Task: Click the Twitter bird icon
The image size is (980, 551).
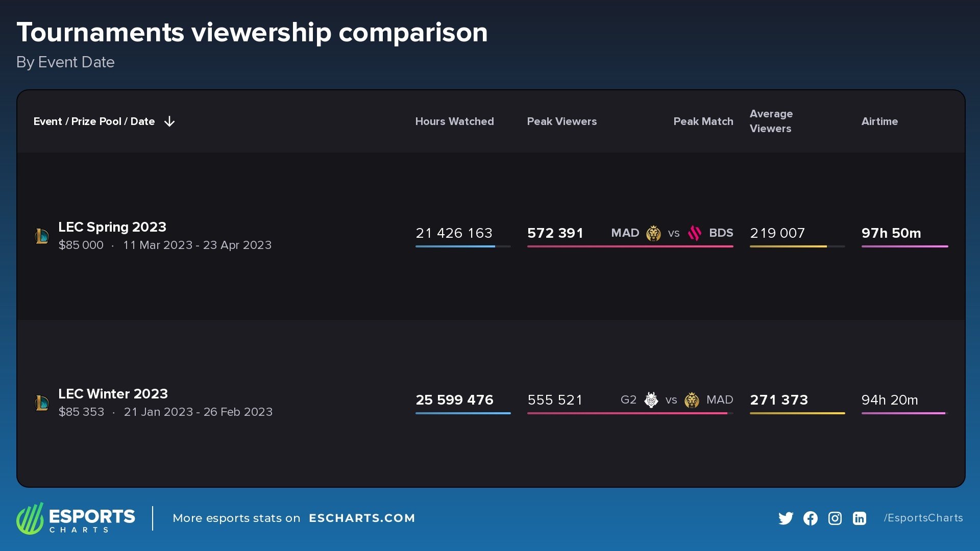Action: [x=786, y=518]
